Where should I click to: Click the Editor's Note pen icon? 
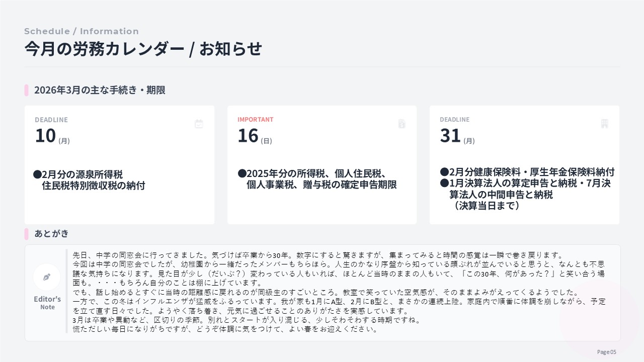(x=47, y=277)
